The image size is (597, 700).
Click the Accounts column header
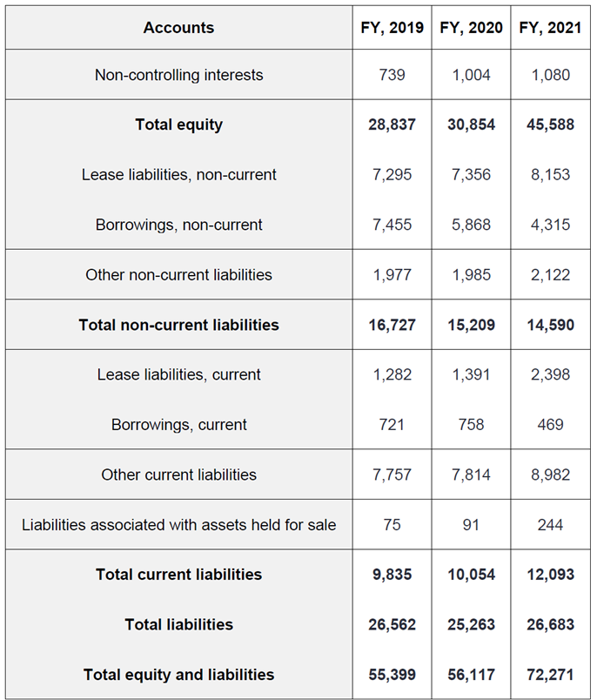[178, 28]
